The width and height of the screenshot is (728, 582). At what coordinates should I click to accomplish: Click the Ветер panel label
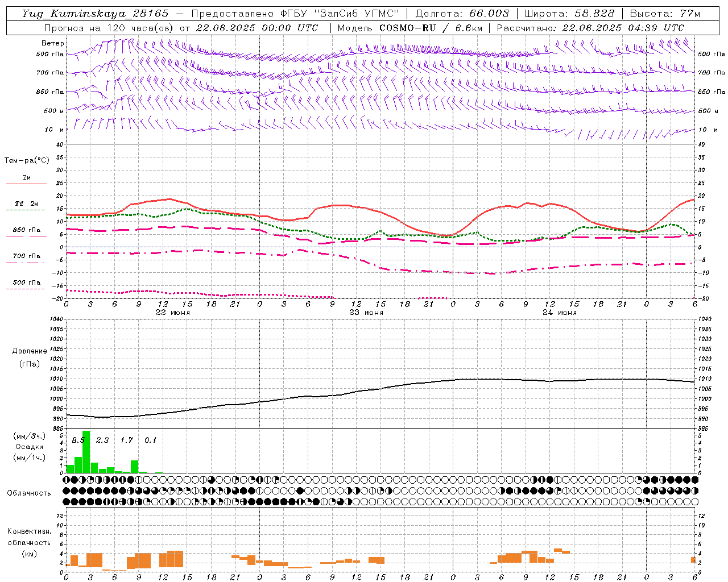(53, 43)
